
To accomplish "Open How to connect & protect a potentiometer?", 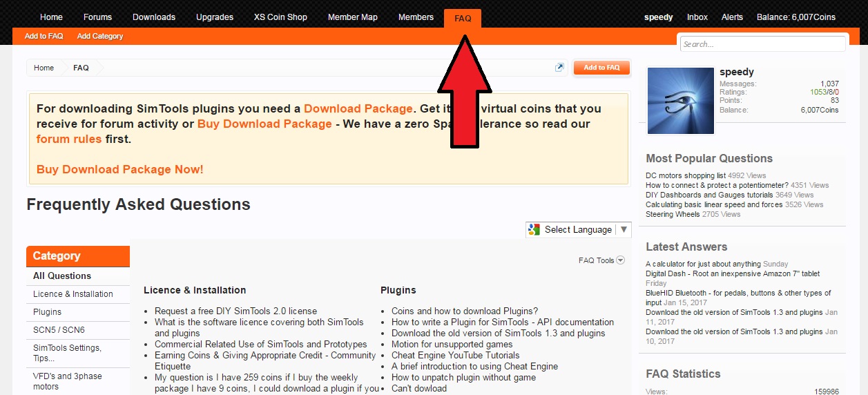I will [717, 185].
